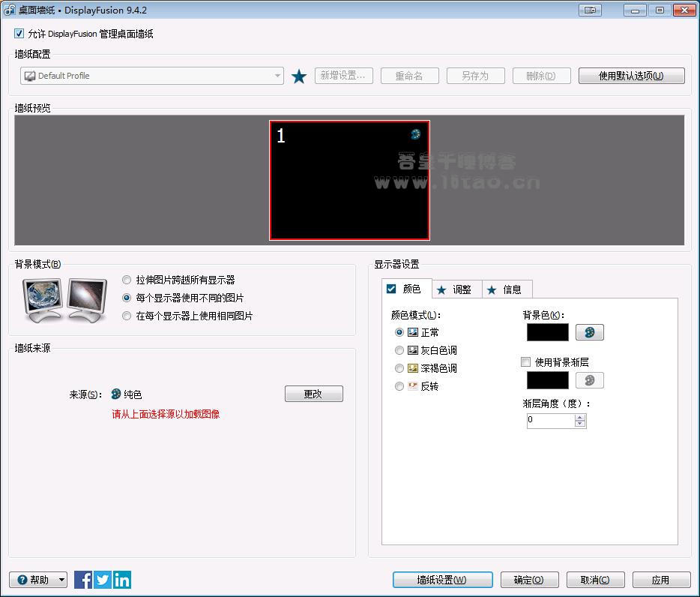Click the palette button beside 背景色 swatch
This screenshot has width=700, height=597.
click(589, 332)
